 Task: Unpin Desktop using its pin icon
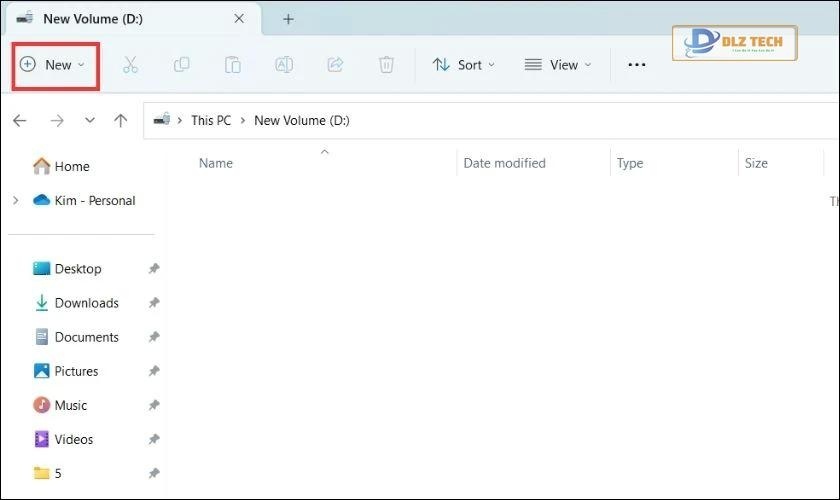pos(153,269)
